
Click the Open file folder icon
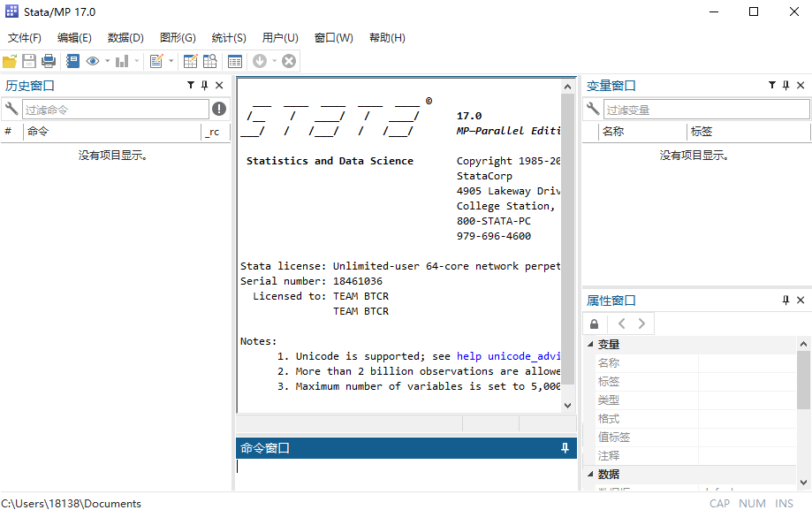pos(10,61)
